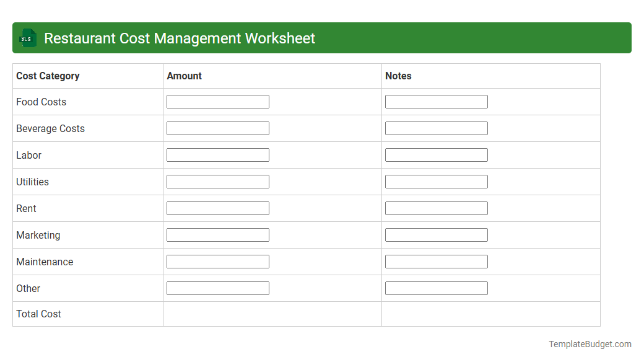Click the Notes input for Beverage Costs
The image size is (644, 362).
tap(436, 128)
